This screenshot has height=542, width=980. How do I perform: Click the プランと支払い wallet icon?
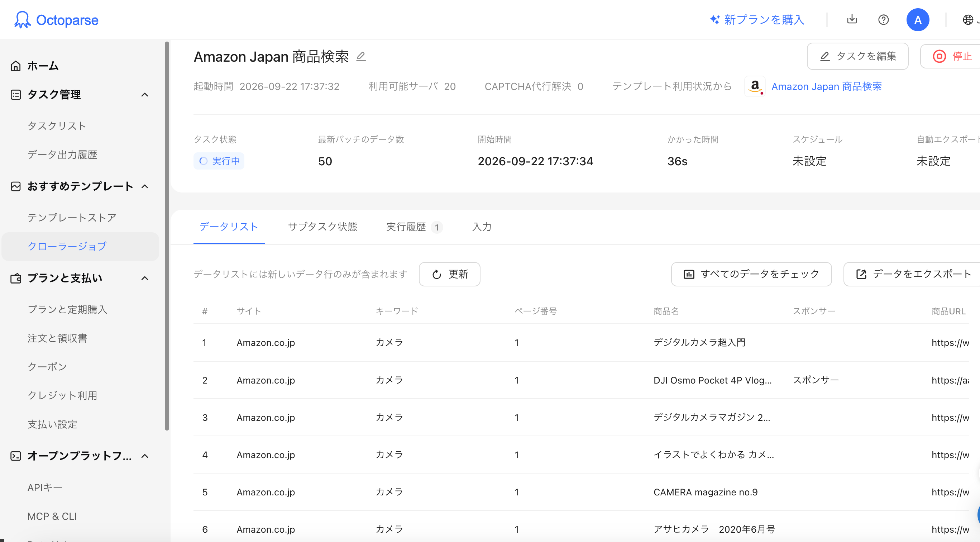coord(16,278)
